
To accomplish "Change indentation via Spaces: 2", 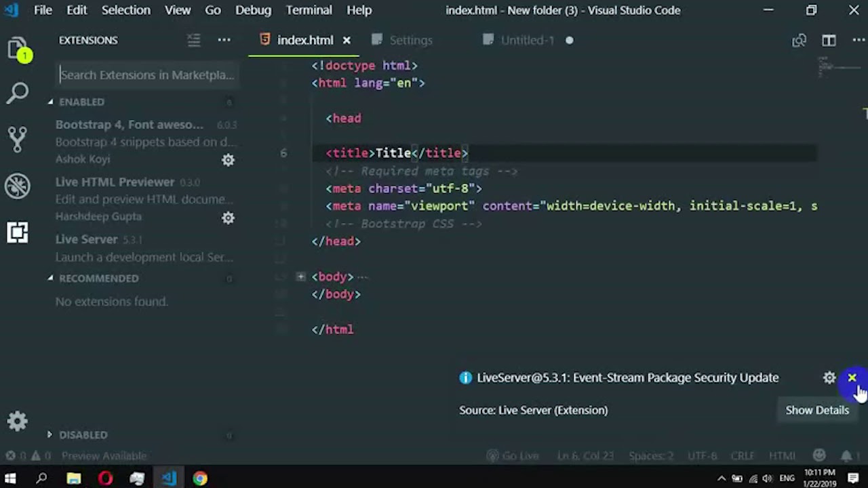I will pos(651,455).
